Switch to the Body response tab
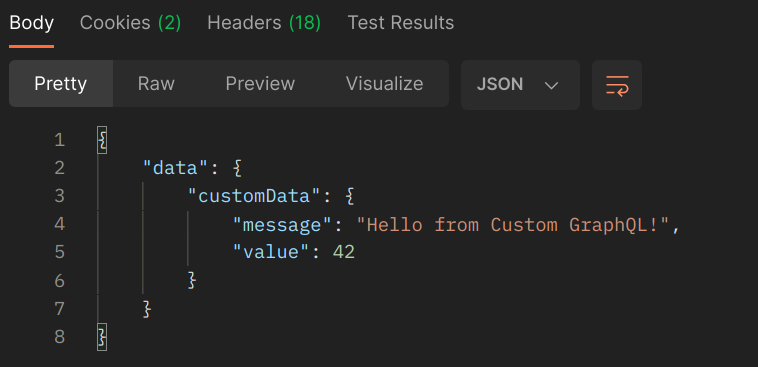The height and width of the screenshot is (367, 758). click(x=31, y=23)
